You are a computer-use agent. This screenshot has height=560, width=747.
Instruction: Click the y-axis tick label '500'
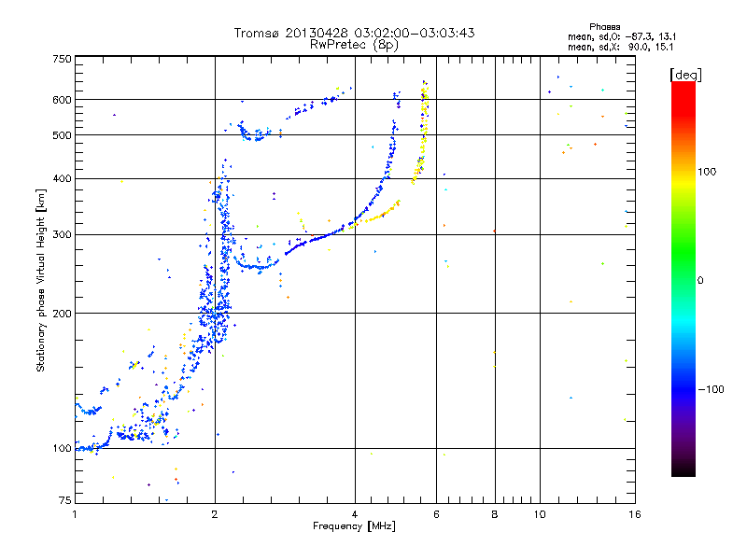[x=62, y=135]
